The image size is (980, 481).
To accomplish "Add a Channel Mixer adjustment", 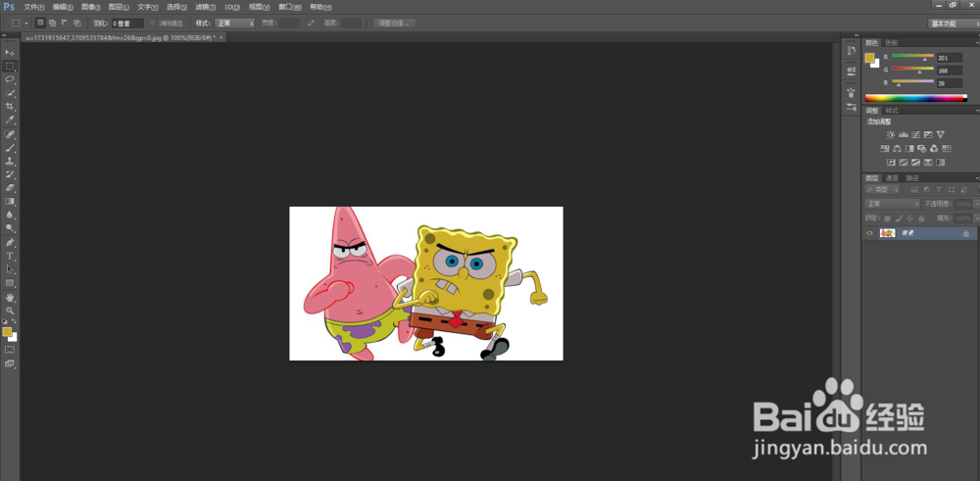I will [934, 149].
